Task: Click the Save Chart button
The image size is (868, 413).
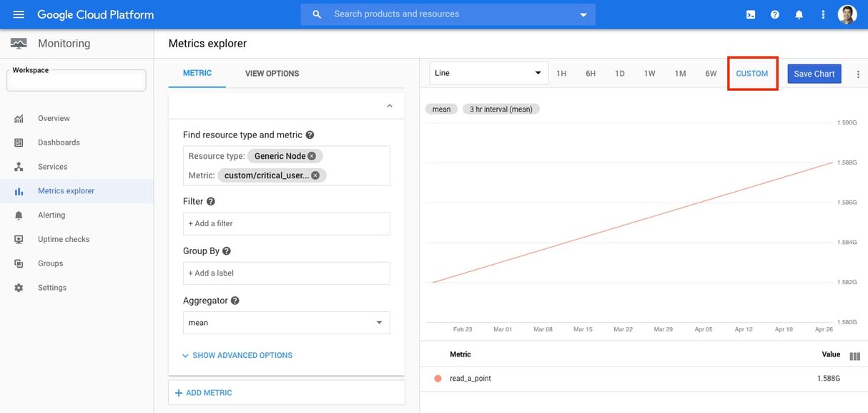Action: tap(814, 74)
